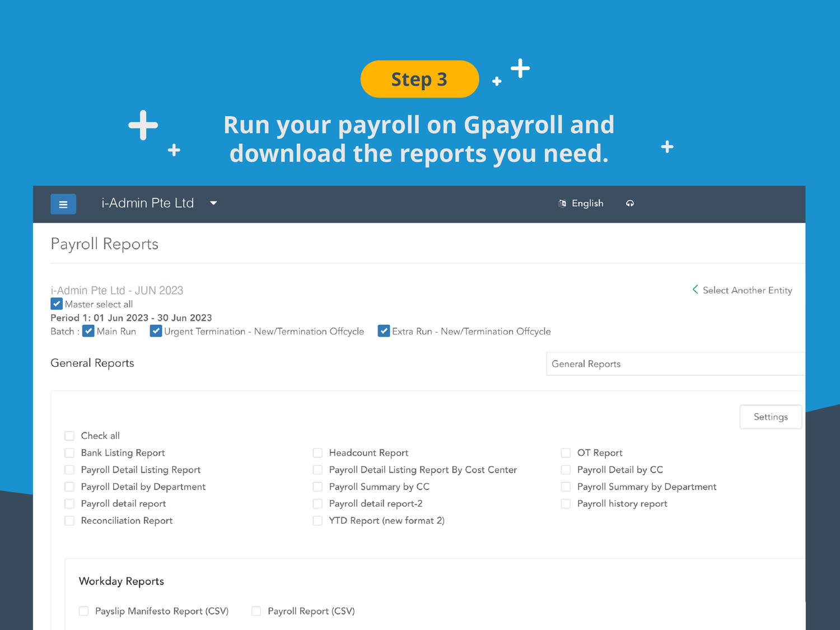The width and height of the screenshot is (840, 630).
Task: Select the YTD Report (new format 2)
Action: (x=318, y=520)
